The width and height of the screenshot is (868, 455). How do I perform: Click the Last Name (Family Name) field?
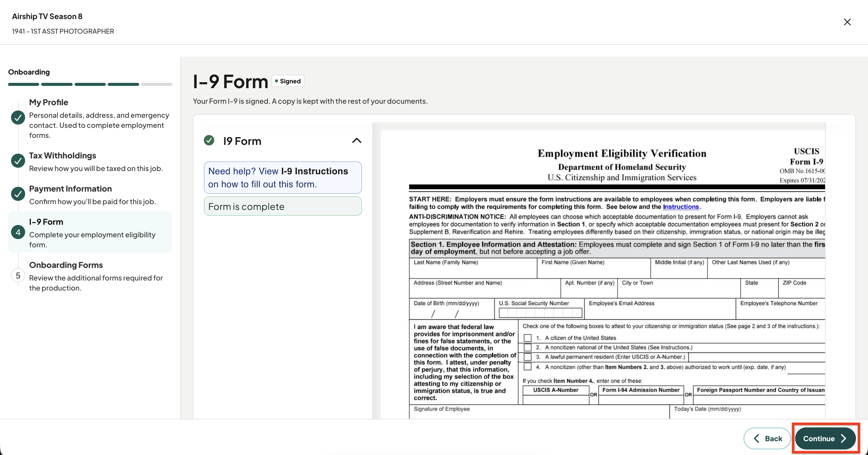coord(473,268)
